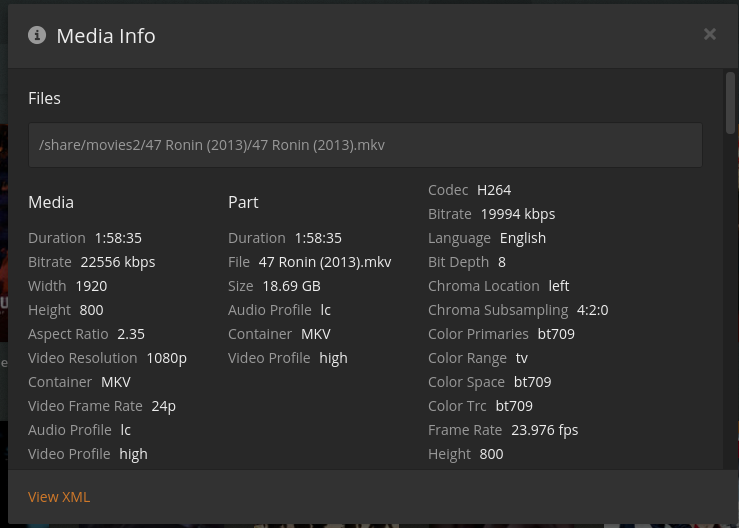The height and width of the screenshot is (528, 739).
Task: Click the Chroma Subsampling value 4:2:0
Action: 592,310
